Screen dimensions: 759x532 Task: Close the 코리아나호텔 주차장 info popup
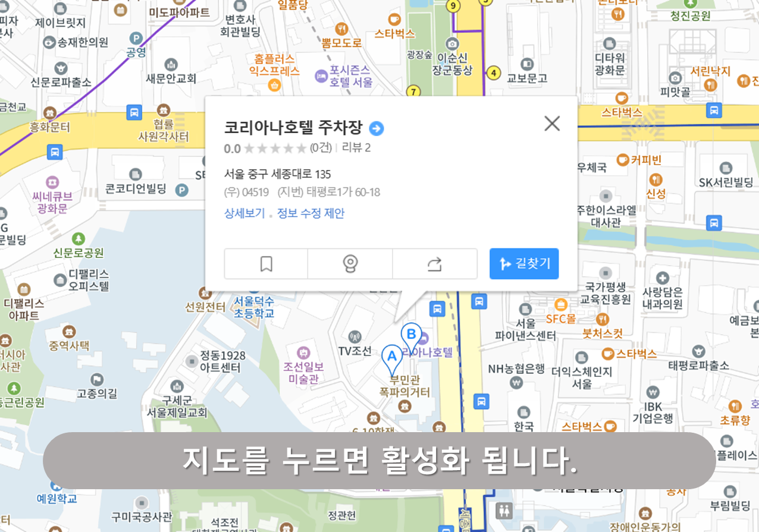coord(551,124)
